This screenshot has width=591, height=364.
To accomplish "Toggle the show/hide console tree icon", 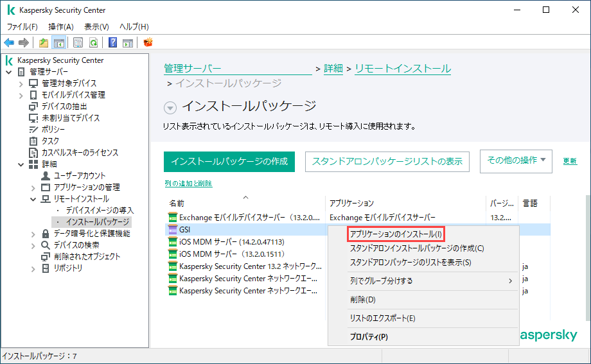I will coord(59,42).
